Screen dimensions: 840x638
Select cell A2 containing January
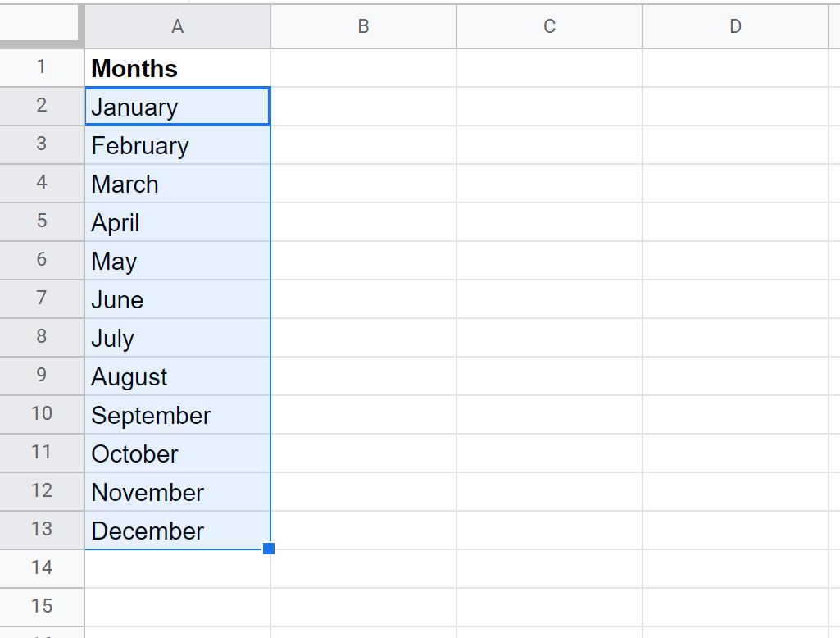tap(177, 107)
